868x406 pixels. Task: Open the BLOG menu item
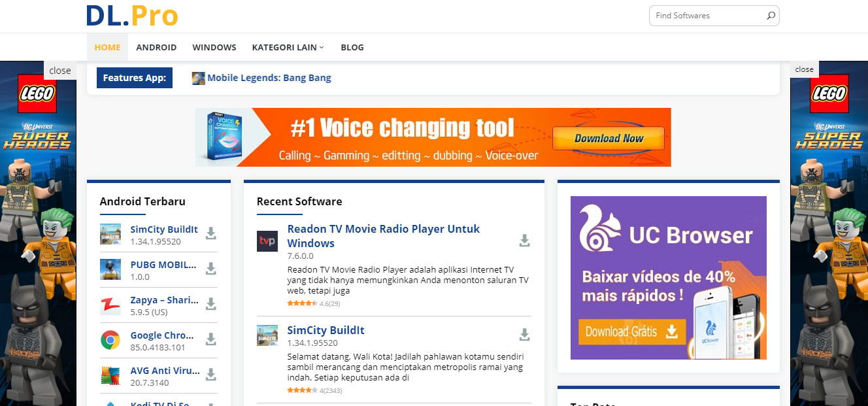pos(352,47)
